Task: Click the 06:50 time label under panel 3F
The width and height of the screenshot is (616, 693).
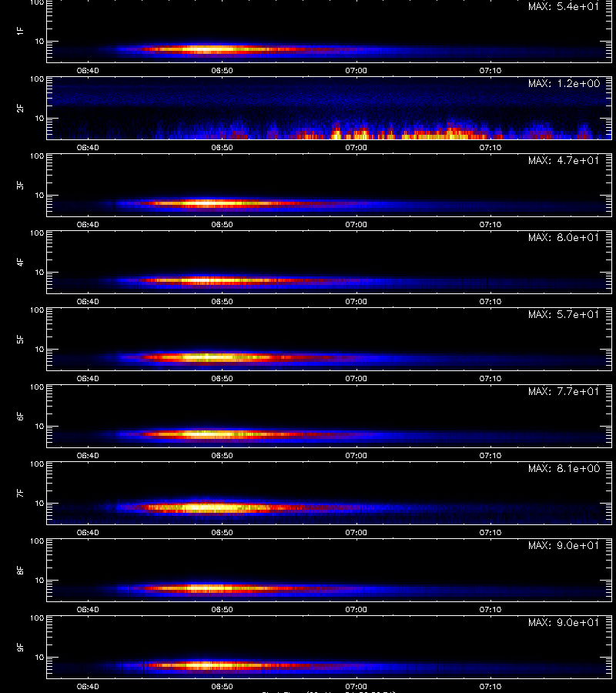Action: [x=222, y=224]
